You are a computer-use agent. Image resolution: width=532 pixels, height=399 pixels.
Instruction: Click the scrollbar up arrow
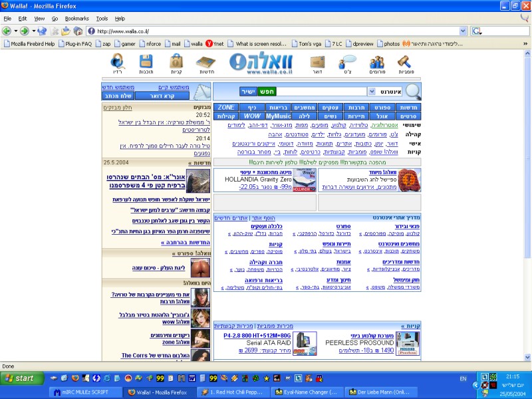click(527, 53)
